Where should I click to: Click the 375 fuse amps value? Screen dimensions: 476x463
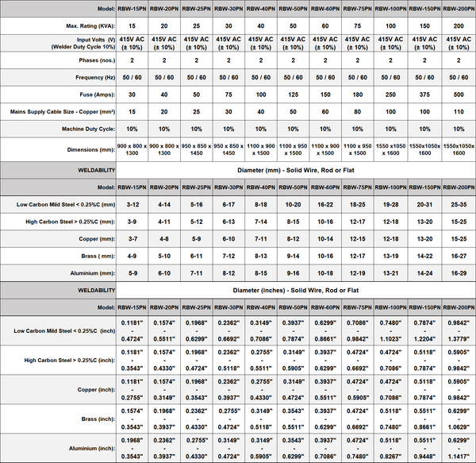424,94
